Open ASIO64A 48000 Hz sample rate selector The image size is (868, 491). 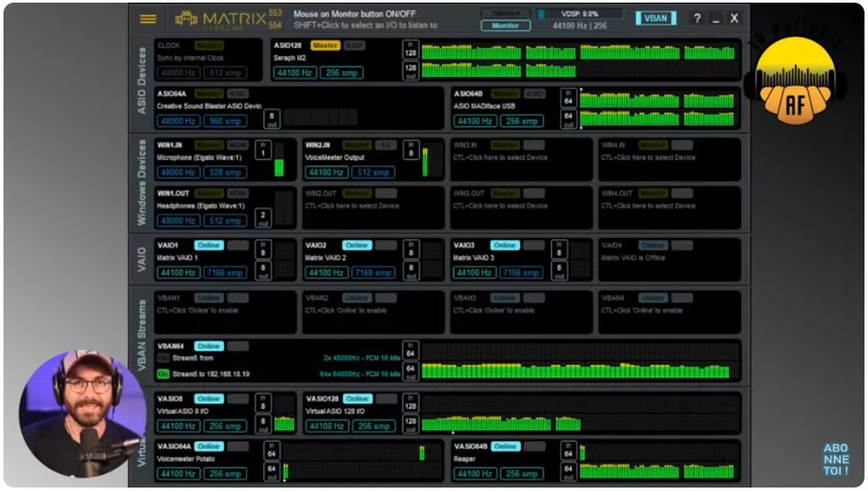[178, 121]
